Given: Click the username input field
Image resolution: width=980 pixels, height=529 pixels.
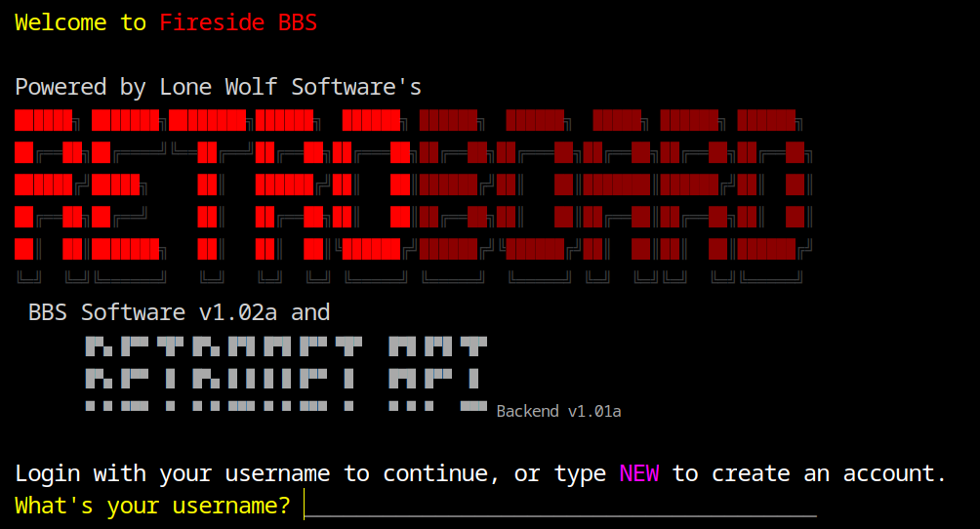Looking at the screenshot, I should pyautogui.click(x=560, y=506).
